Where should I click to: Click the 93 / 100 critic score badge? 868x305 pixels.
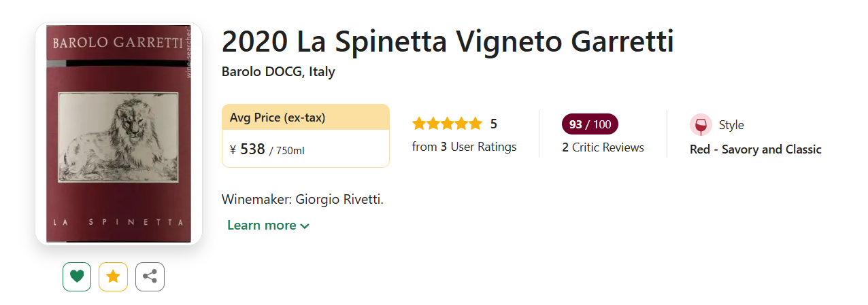(x=590, y=124)
